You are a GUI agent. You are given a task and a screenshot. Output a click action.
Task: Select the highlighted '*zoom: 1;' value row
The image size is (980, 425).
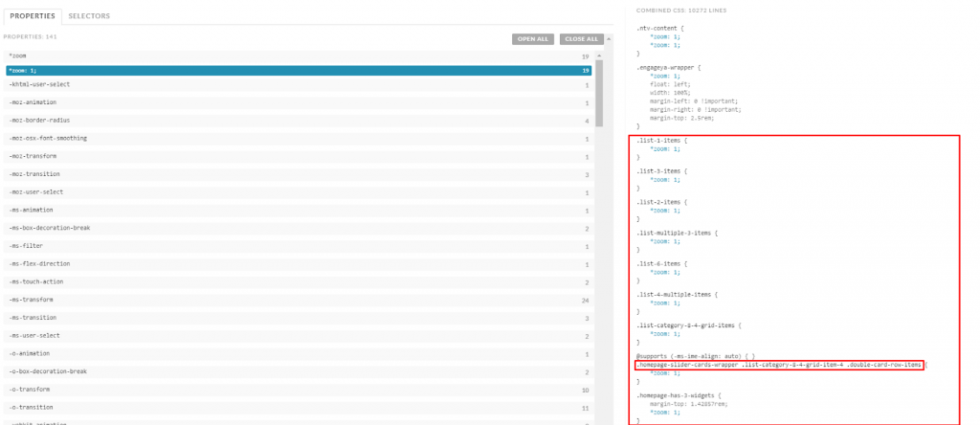point(298,71)
